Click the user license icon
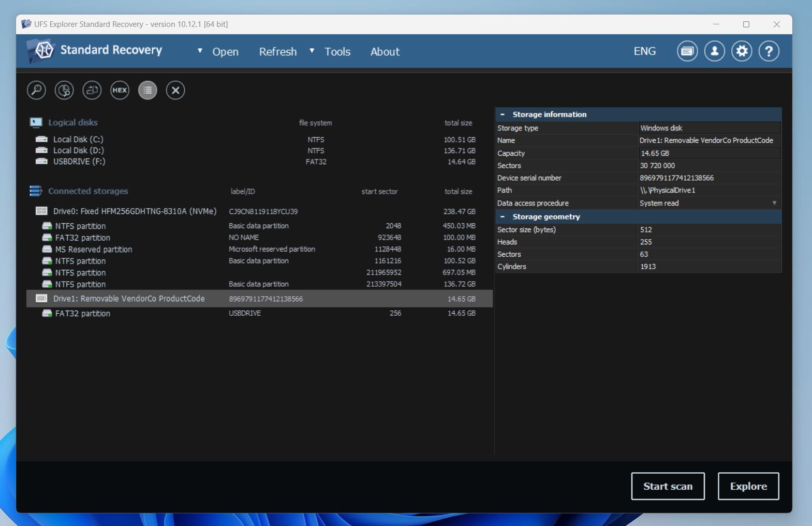Viewport: 812px width, 526px height. (x=715, y=51)
